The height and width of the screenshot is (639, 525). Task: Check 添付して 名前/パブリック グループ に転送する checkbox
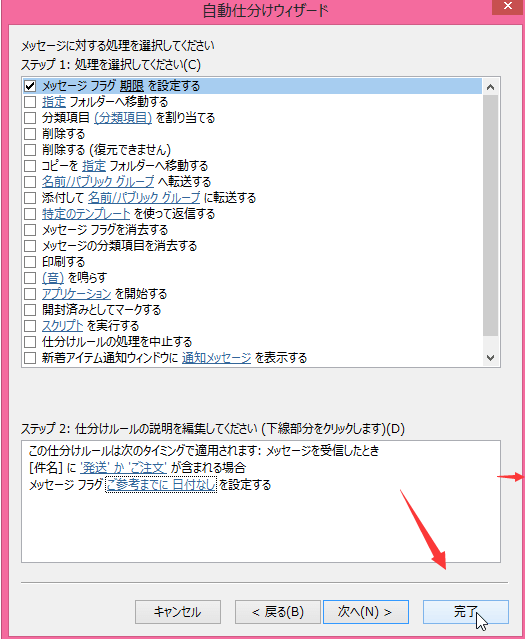pyautogui.click(x=30, y=198)
